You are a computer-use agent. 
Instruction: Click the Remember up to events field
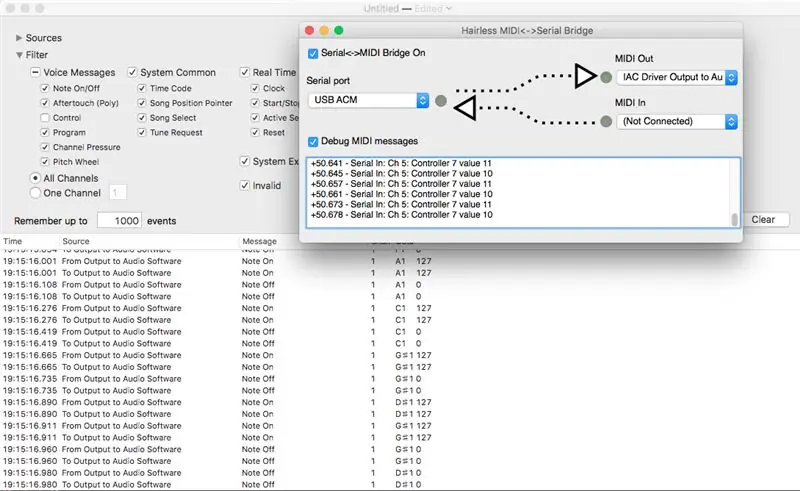pyautogui.click(x=119, y=221)
